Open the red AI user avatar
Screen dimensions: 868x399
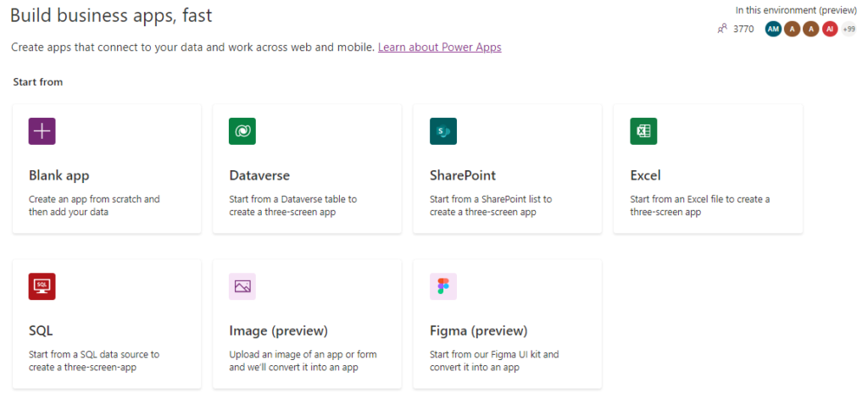coord(830,30)
